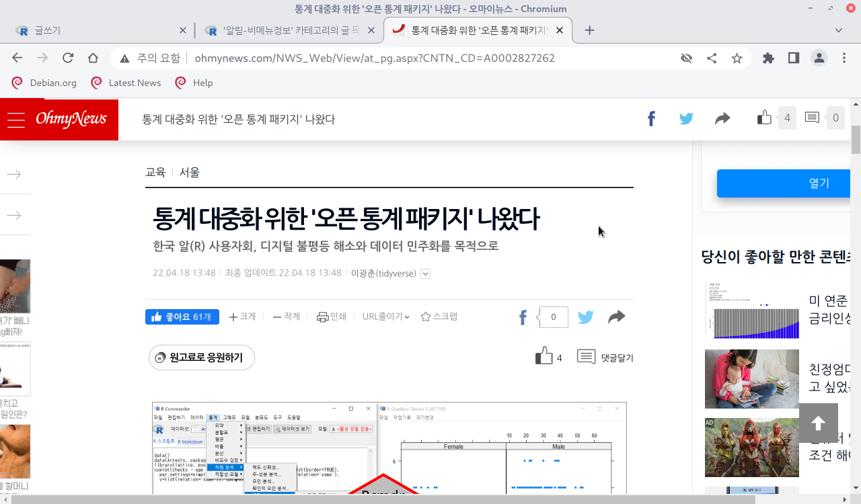The width and height of the screenshot is (861, 504).
Task: Click the 좋아요 61개 Facebook like button
Action: [x=182, y=317]
